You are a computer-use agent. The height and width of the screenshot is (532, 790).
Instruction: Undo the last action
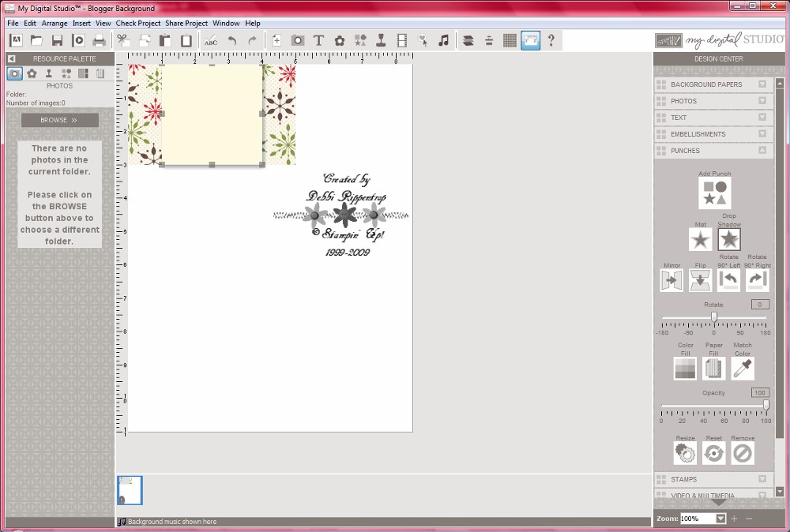(231, 40)
